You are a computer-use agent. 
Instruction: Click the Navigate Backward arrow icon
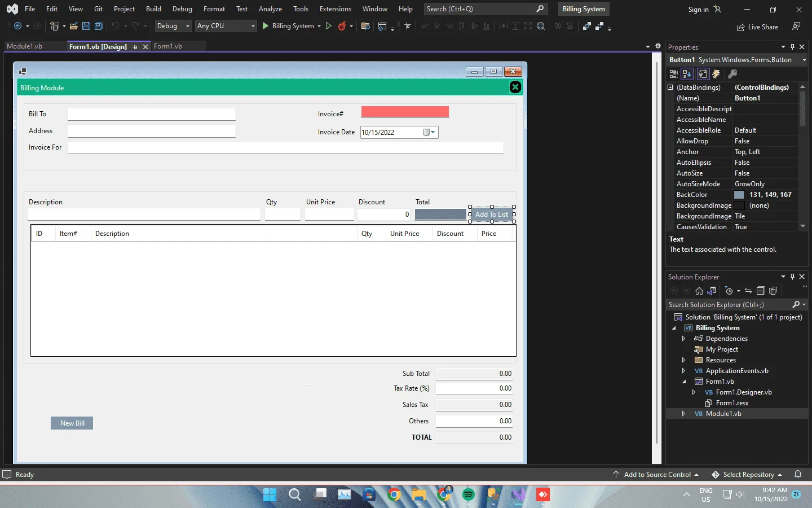pos(18,26)
